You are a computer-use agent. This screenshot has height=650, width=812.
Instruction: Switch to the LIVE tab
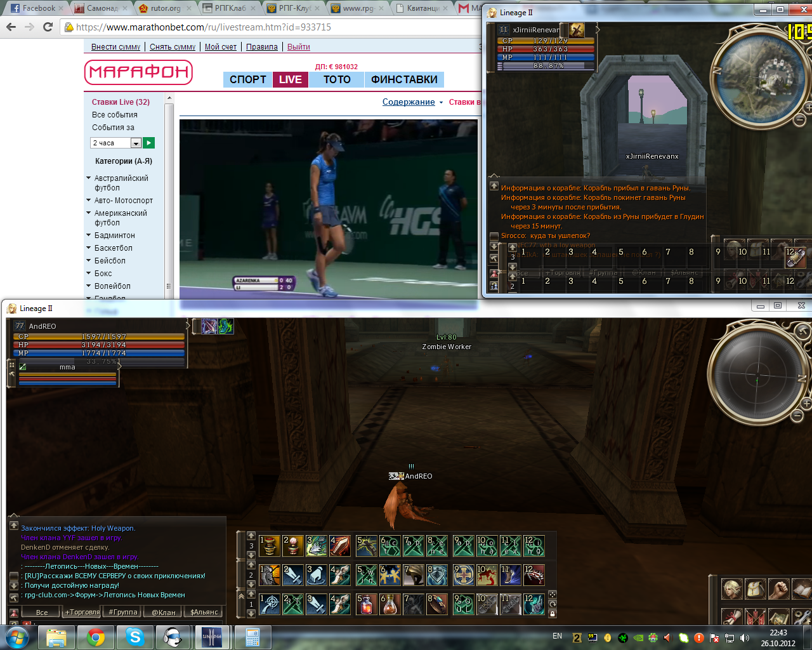pyautogui.click(x=290, y=79)
